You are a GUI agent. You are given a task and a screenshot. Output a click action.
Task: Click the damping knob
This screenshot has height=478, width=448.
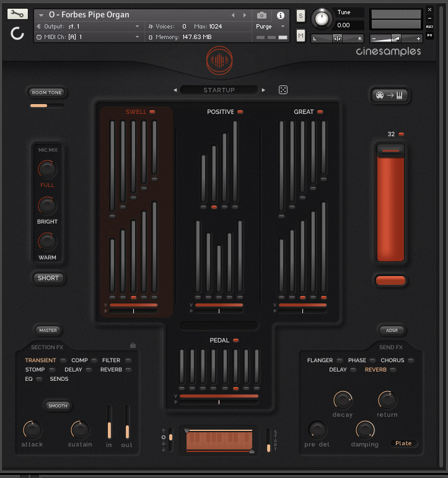(365, 430)
